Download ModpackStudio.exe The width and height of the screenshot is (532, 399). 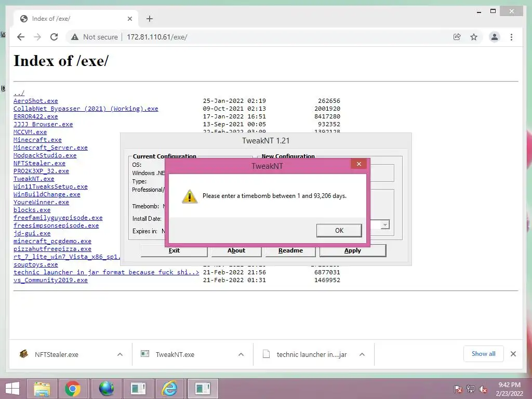click(45, 155)
